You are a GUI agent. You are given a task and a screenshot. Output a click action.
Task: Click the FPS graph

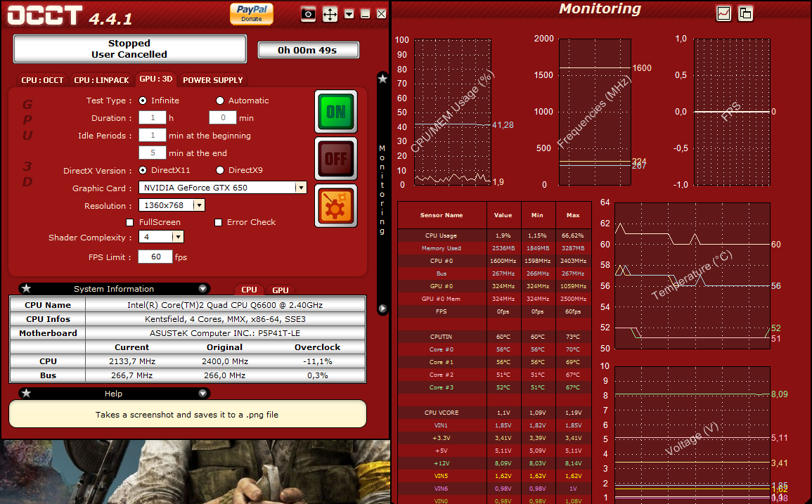pos(732,112)
